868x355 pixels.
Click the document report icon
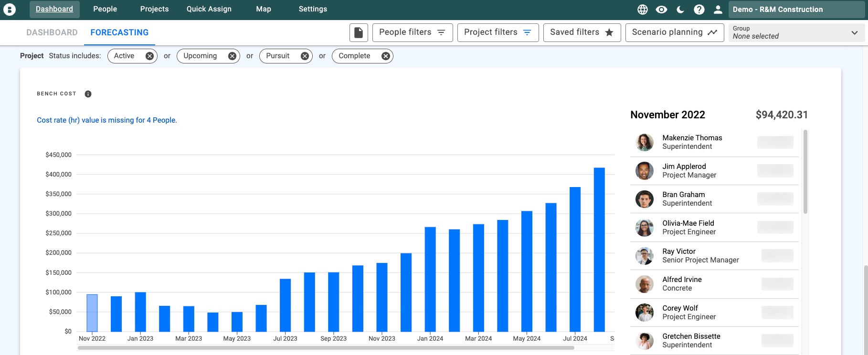click(x=359, y=32)
